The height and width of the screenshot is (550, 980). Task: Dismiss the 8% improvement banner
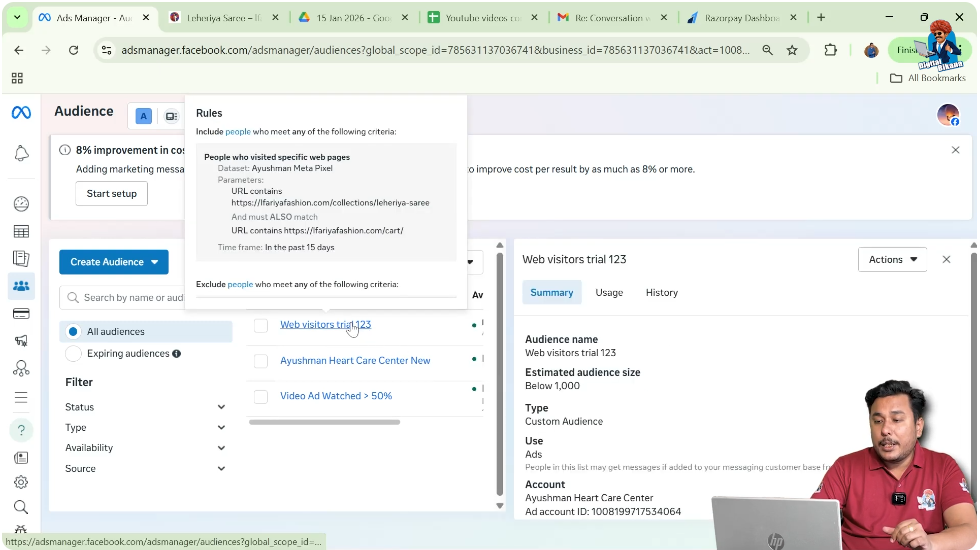click(955, 150)
